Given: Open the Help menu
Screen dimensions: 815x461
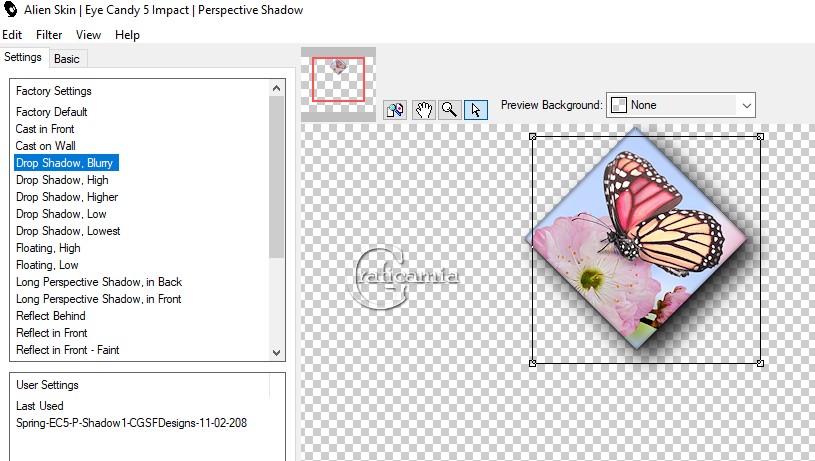Looking at the screenshot, I should pos(127,35).
